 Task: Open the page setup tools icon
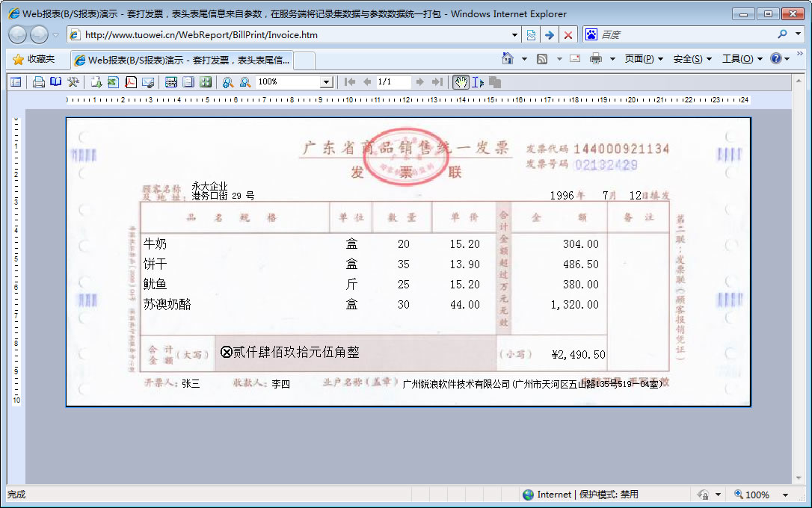73,82
